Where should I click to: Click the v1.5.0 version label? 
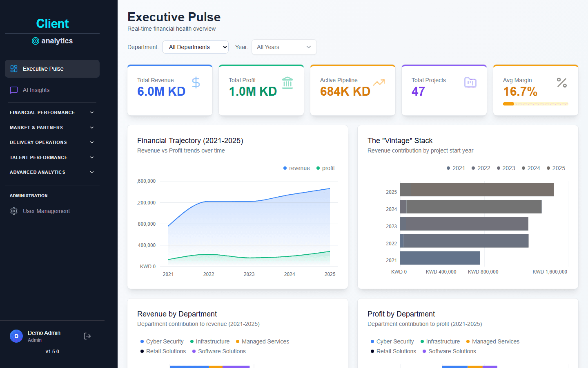(52, 352)
